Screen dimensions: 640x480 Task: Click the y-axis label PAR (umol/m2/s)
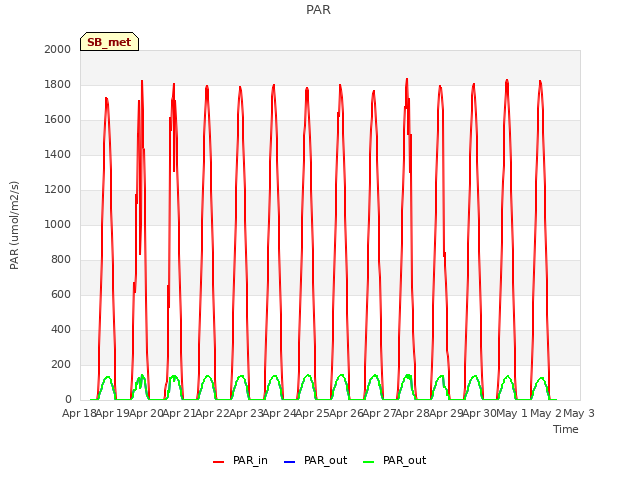click(14, 225)
